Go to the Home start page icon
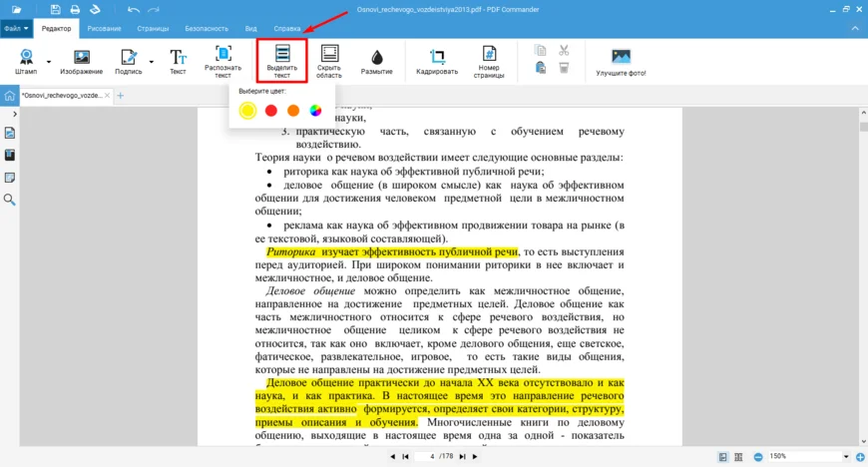 pos(9,96)
